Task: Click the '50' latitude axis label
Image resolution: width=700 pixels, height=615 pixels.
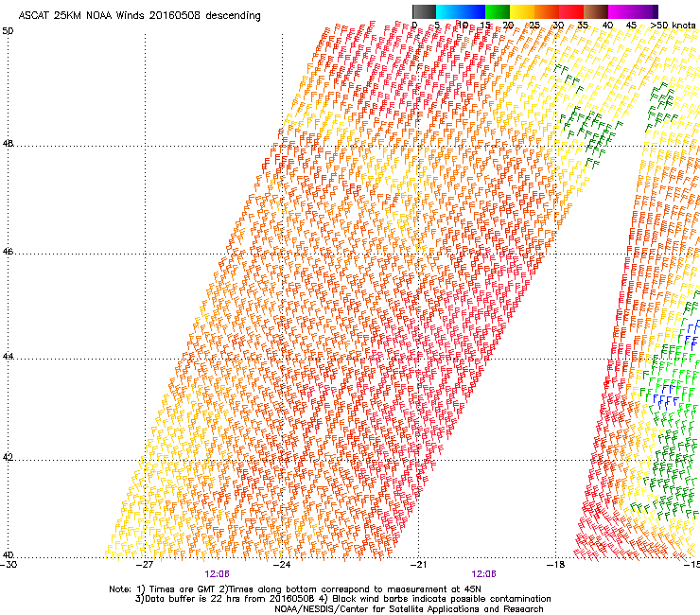Action: pos(8,31)
